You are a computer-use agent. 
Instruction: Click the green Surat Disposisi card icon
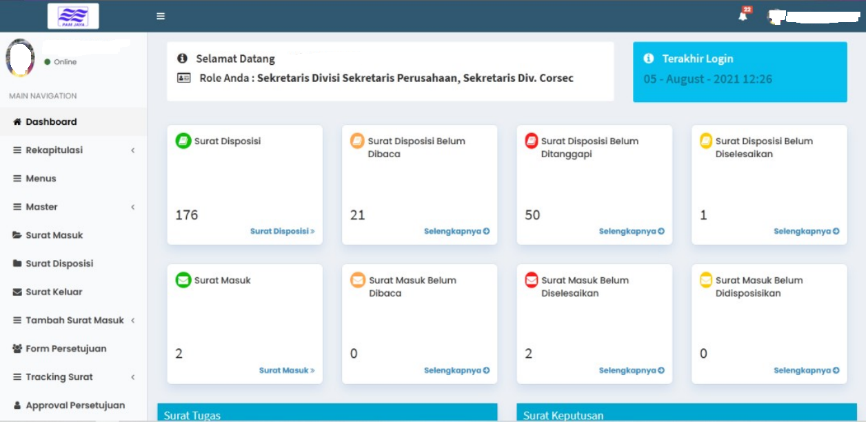183,141
